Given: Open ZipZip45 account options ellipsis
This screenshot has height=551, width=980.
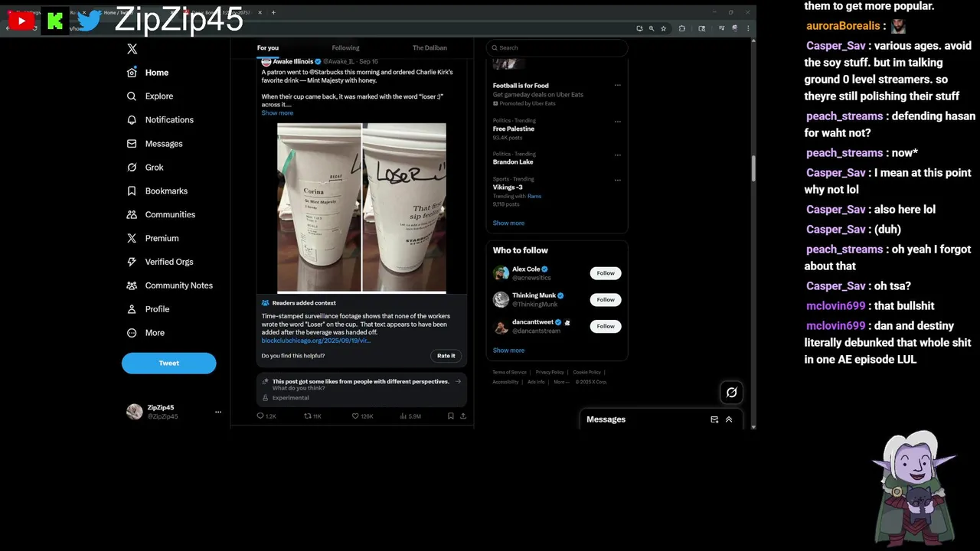Looking at the screenshot, I should [218, 412].
